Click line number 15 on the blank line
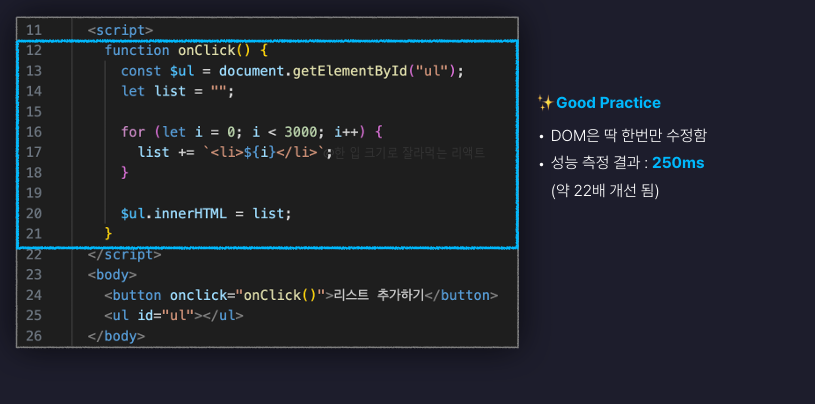 point(33,112)
